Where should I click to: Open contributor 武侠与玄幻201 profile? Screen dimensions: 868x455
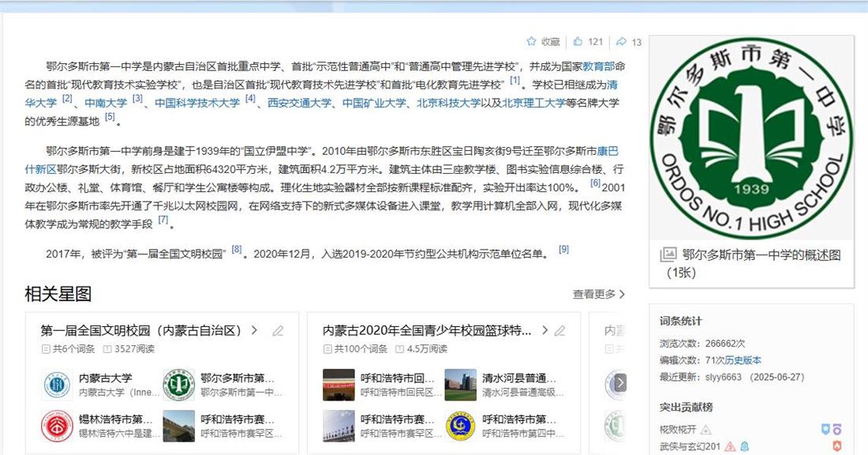coord(690,446)
